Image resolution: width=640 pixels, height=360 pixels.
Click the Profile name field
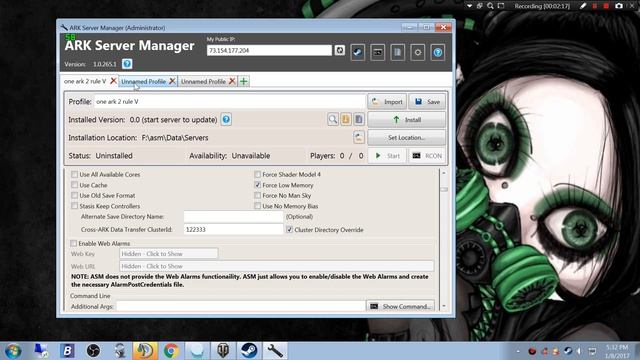[x=230, y=102]
